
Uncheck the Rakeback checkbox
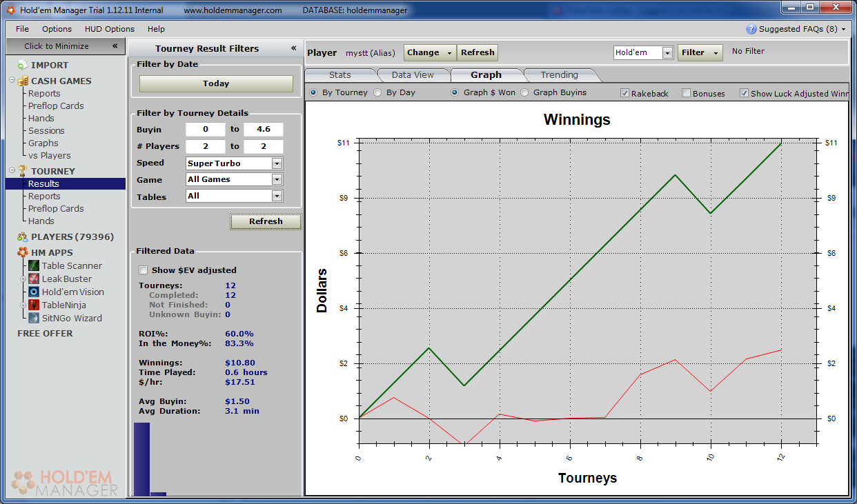coord(624,93)
